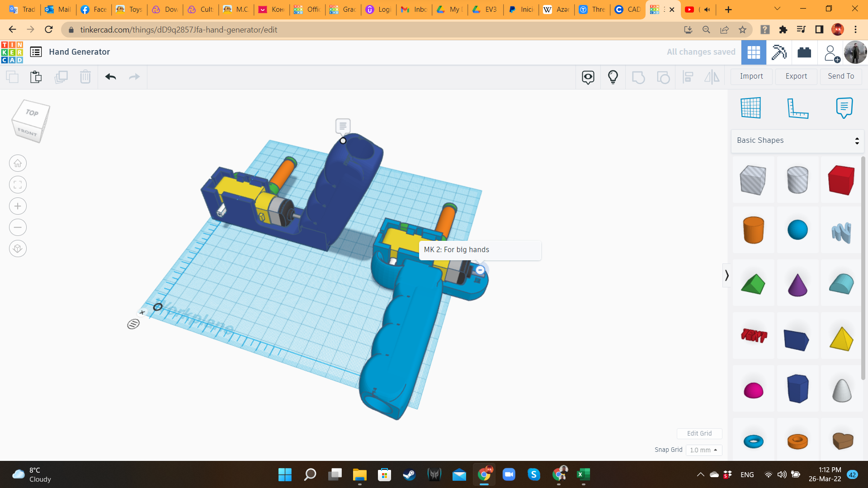Viewport: 868px width, 488px height.
Task: Open Snap Grid 1.0 mm dropdown
Action: click(703, 450)
